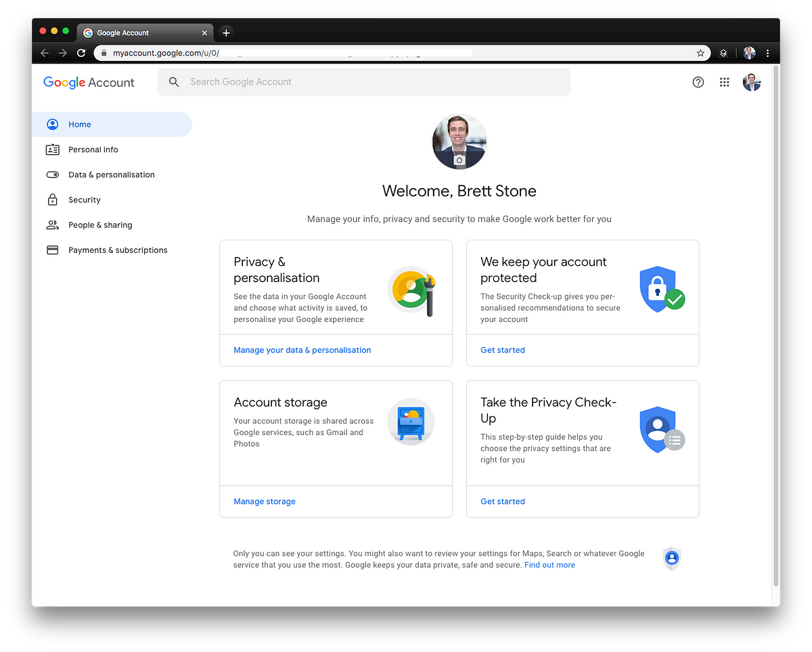Open the layers extension icon in toolbar

pyautogui.click(x=723, y=53)
